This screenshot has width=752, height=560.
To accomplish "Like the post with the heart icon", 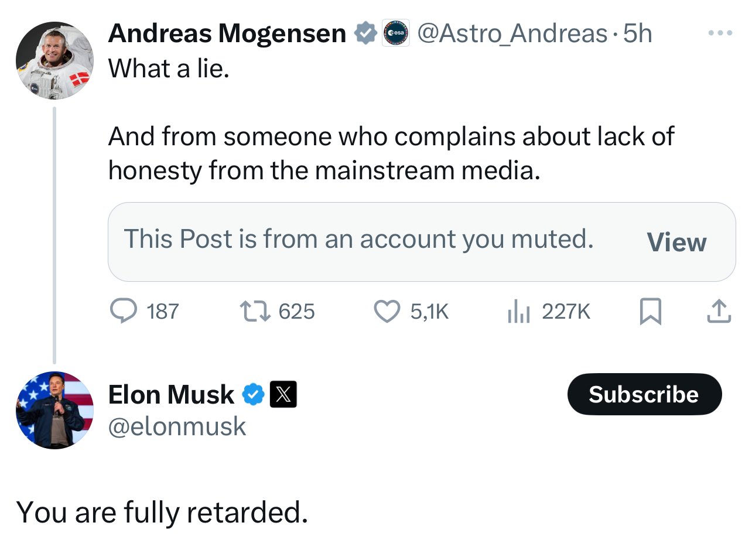I will 387,311.
